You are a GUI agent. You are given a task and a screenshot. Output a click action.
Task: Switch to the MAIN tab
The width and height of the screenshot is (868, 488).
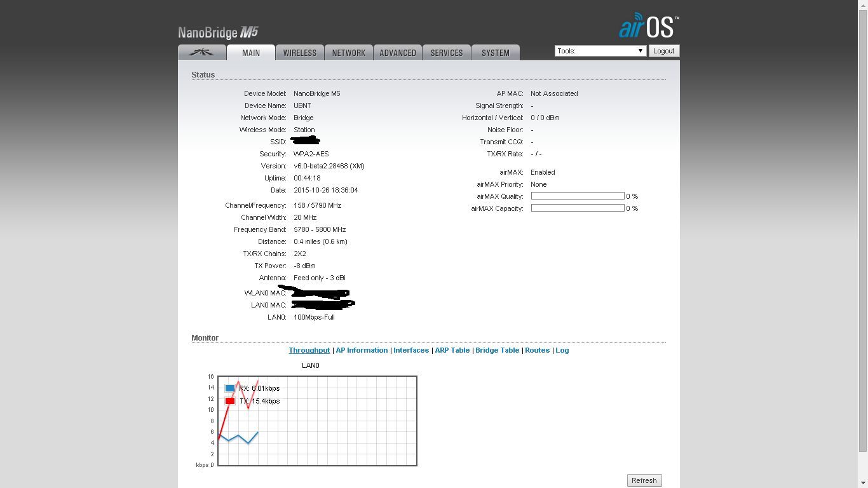tap(251, 53)
